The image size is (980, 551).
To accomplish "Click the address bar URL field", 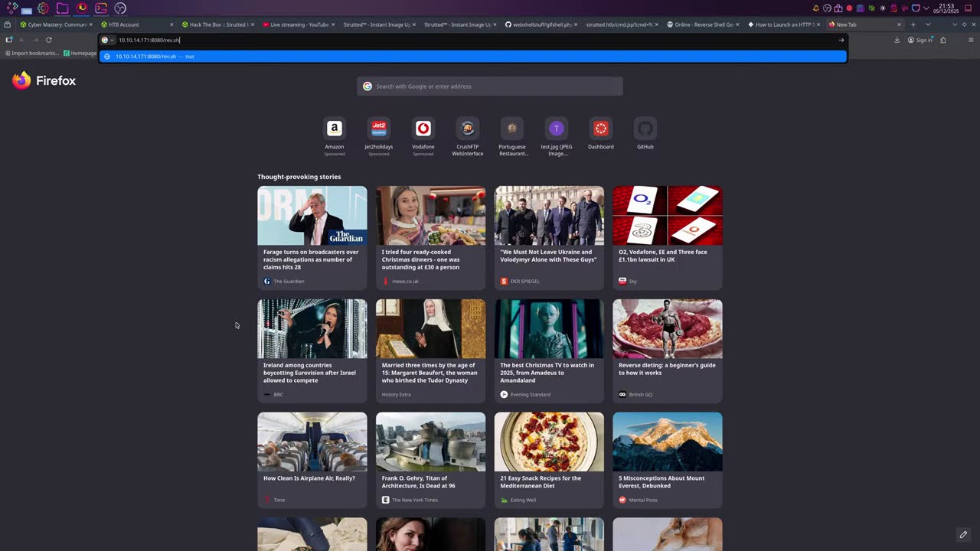I will [x=475, y=40].
